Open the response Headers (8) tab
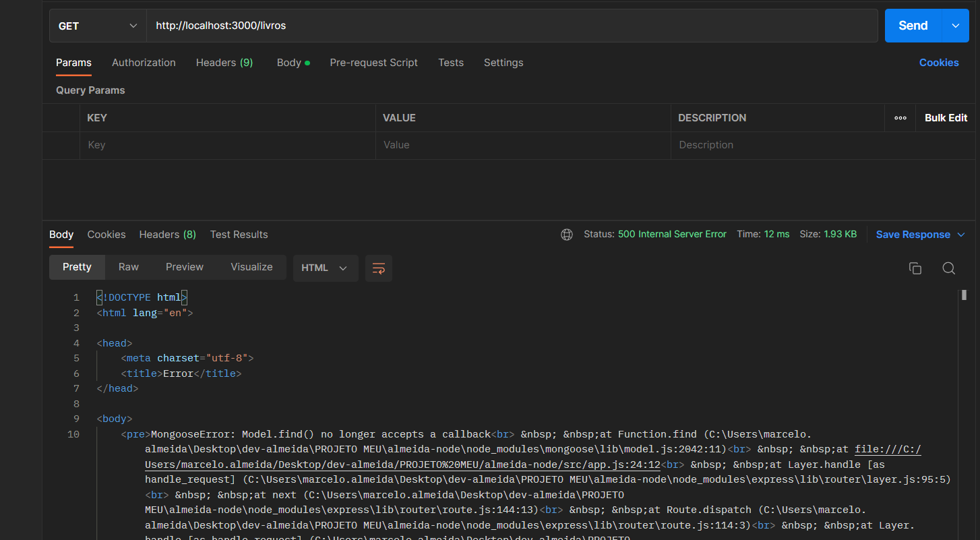The width and height of the screenshot is (980, 540). (x=167, y=235)
